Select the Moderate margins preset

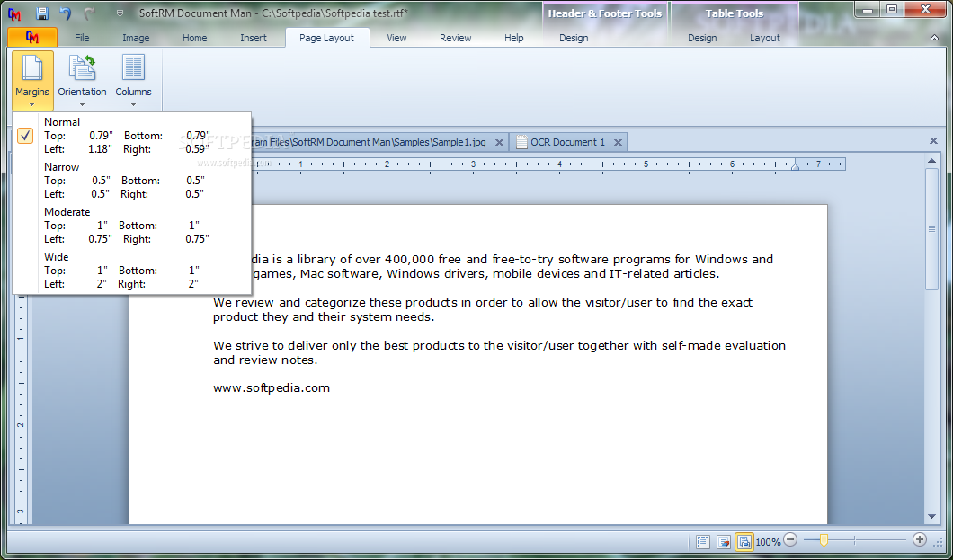click(131, 225)
